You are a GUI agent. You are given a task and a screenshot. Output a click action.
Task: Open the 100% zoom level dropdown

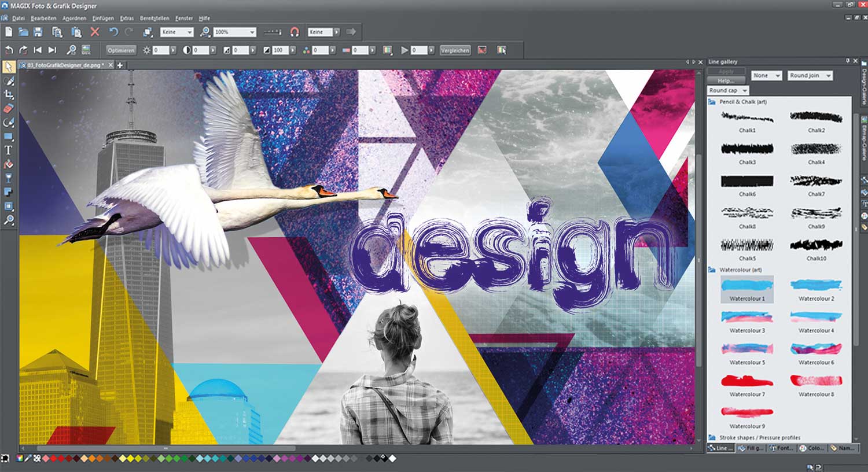click(x=234, y=32)
